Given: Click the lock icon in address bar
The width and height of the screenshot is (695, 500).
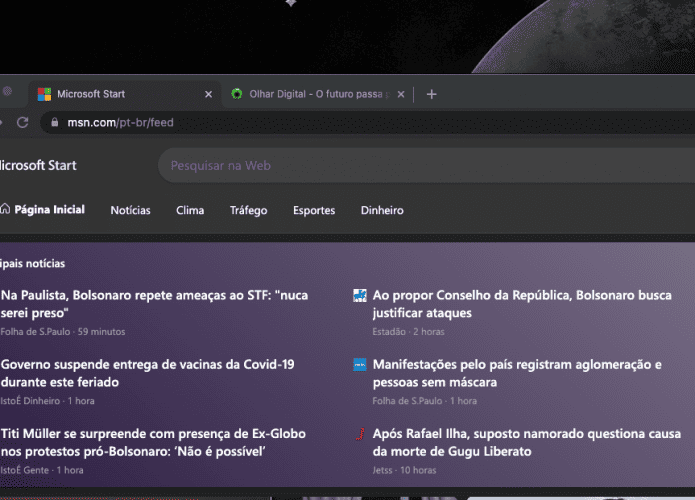Looking at the screenshot, I should pos(55,122).
